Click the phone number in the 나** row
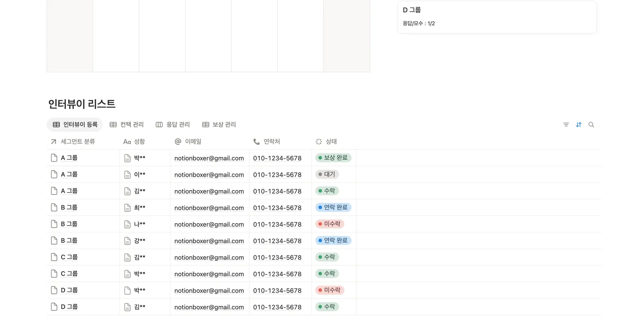 [277, 224]
